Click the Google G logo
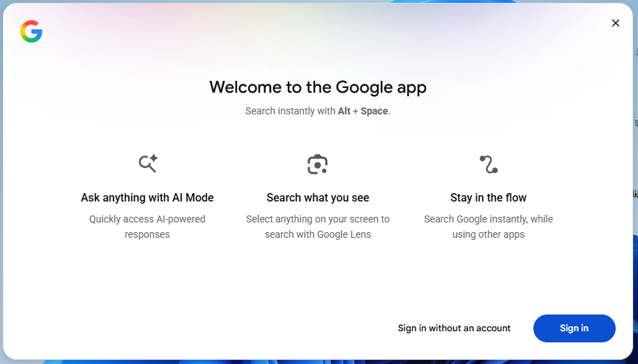 click(x=31, y=31)
